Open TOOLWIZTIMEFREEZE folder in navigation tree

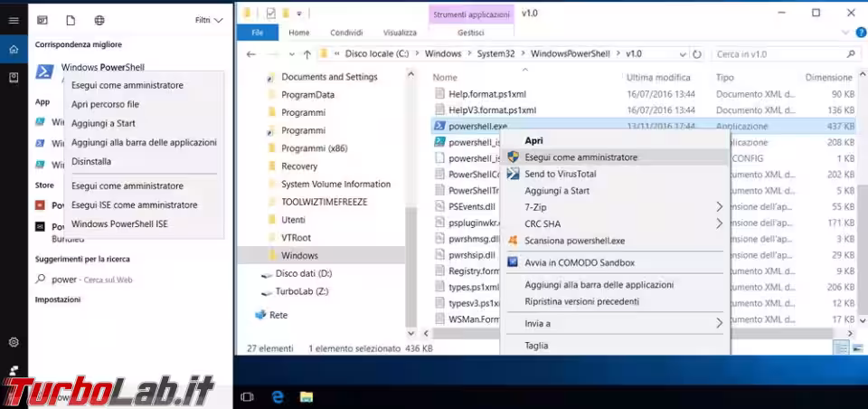324,202
